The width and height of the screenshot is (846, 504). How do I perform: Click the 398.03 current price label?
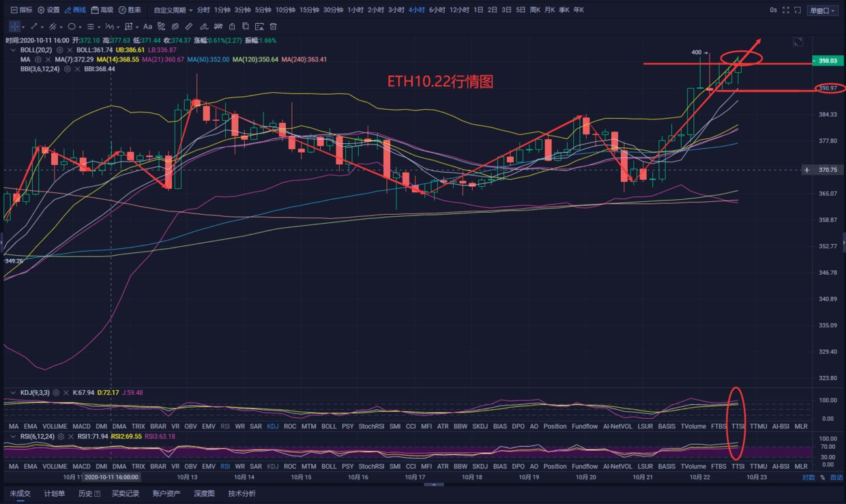point(827,61)
